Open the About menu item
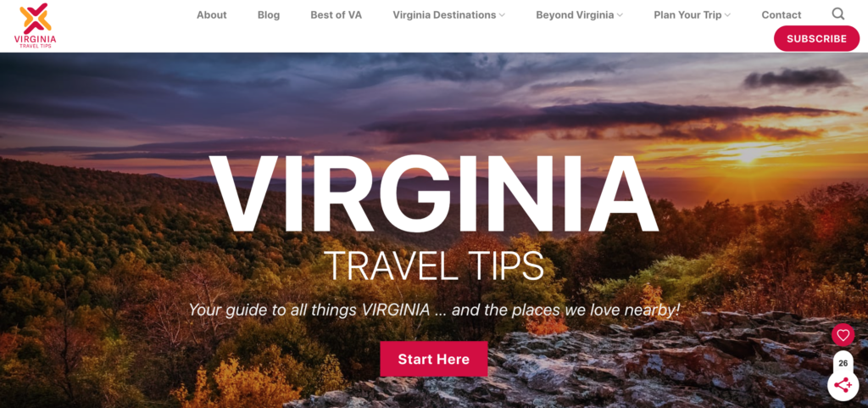868x408 pixels. coord(211,15)
